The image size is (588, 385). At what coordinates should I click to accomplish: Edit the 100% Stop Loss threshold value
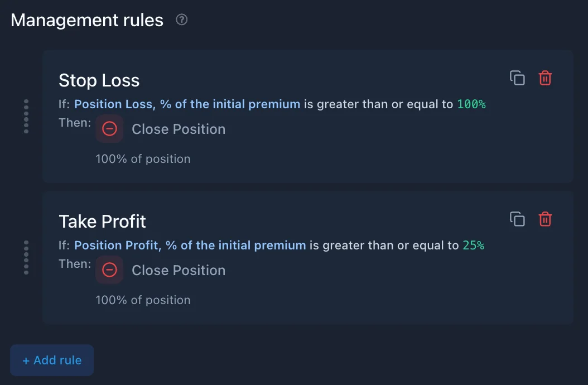(471, 104)
